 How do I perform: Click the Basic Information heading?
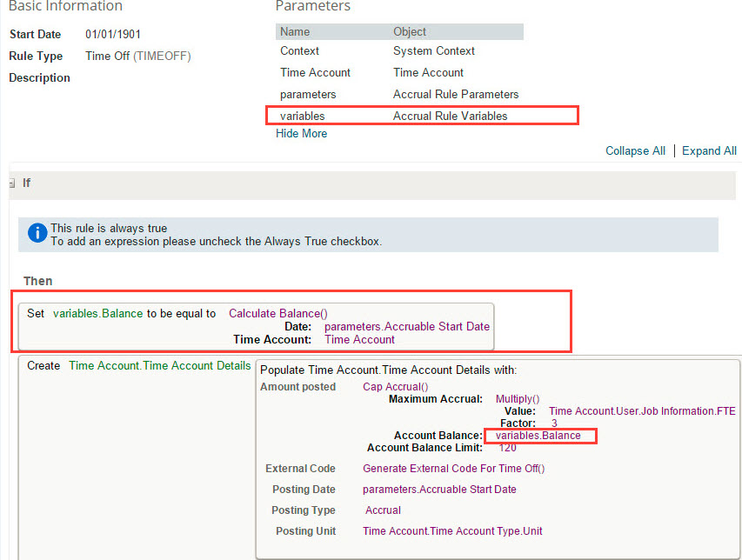point(66,6)
